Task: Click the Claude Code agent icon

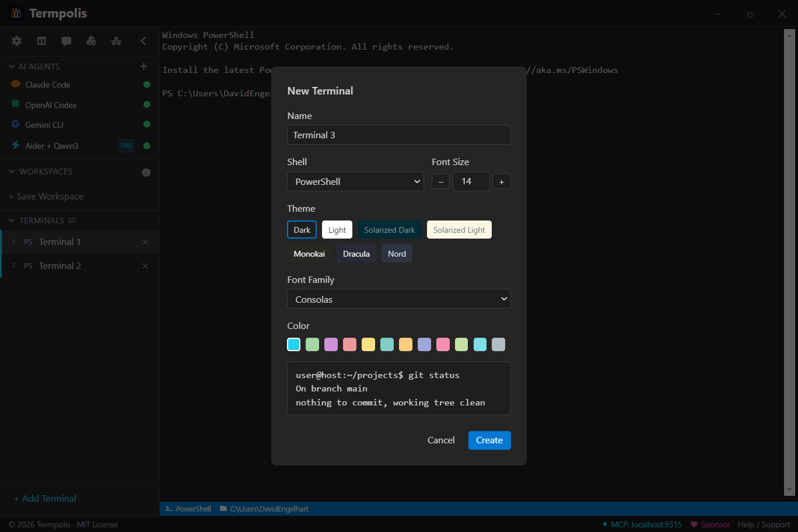Action: click(16, 85)
